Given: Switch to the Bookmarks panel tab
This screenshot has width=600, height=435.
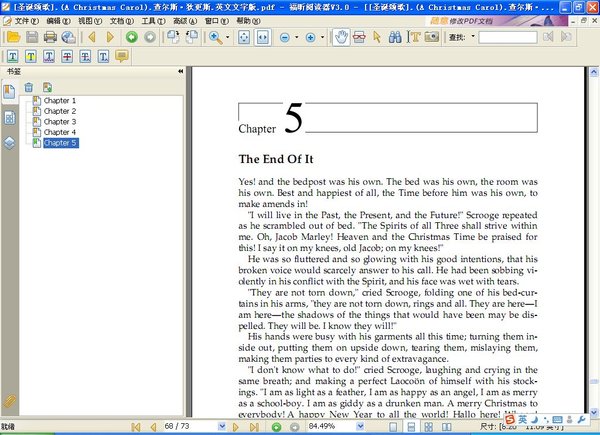Looking at the screenshot, I should [x=9, y=92].
